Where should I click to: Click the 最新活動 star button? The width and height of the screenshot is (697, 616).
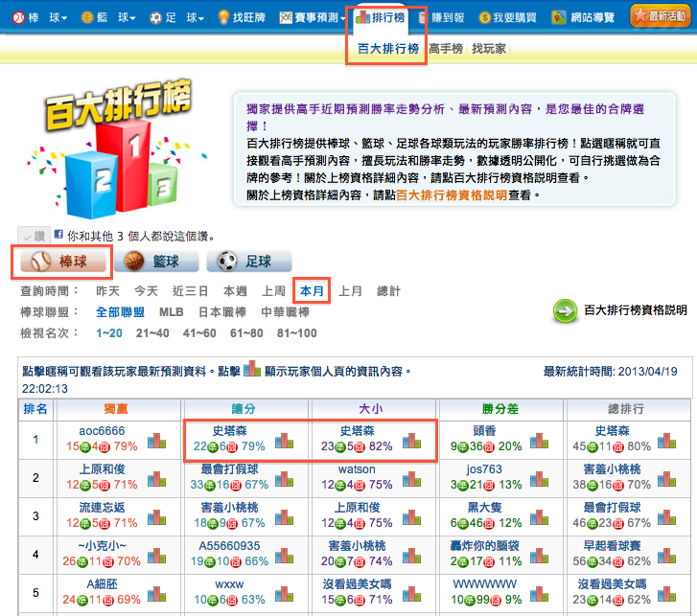[661, 16]
